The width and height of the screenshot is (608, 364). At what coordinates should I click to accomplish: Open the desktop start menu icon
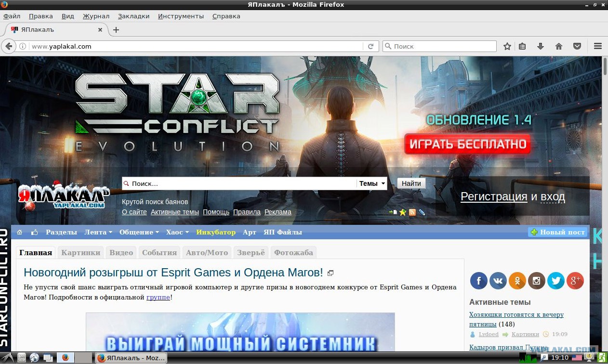[x=7, y=357]
